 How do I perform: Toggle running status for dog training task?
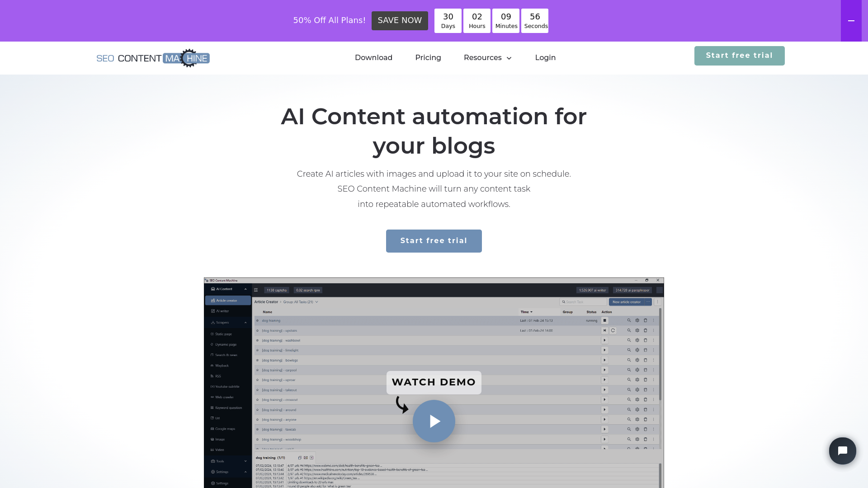coord(605,320)
